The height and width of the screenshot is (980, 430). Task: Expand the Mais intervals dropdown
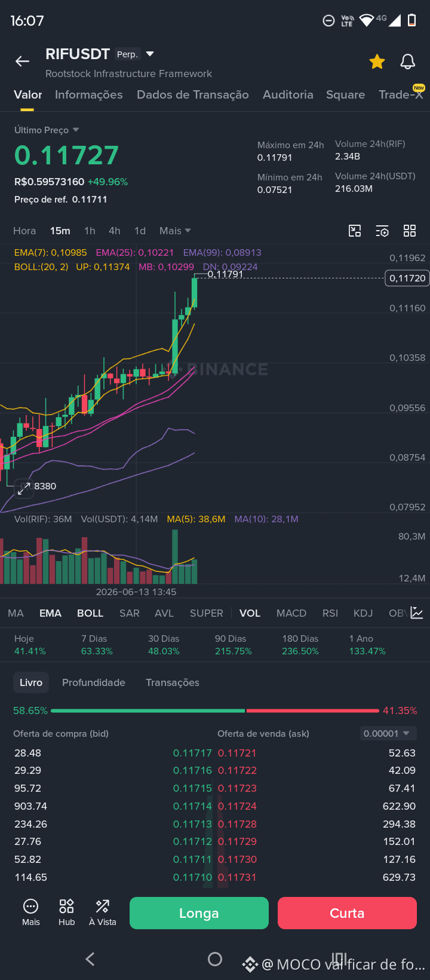pyautogui.click(x=175, y=231)
